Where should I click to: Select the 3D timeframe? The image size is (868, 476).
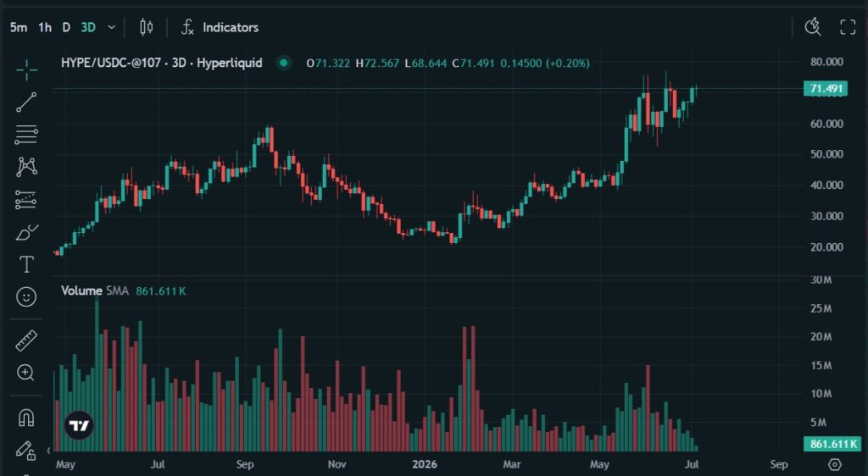coord(88,27)
